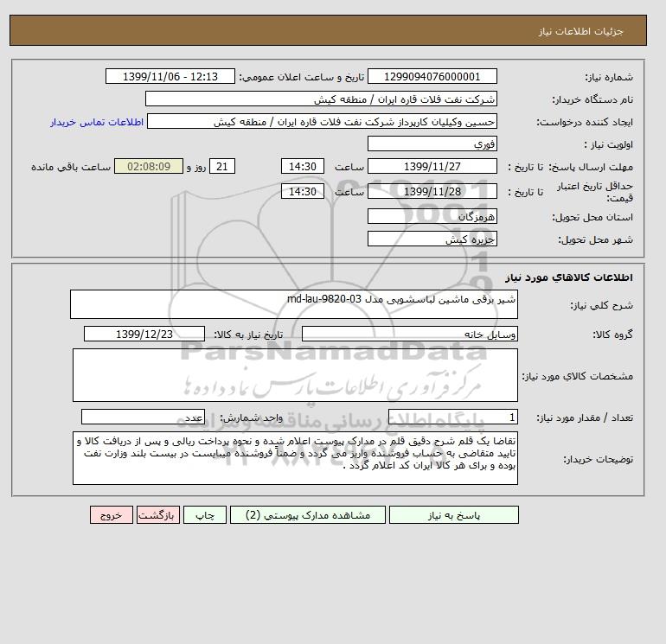The image size is (666, 644).
Task: Click the شرح کلی نیاز label
Action: pyautogui.click(x=601, y=305)
